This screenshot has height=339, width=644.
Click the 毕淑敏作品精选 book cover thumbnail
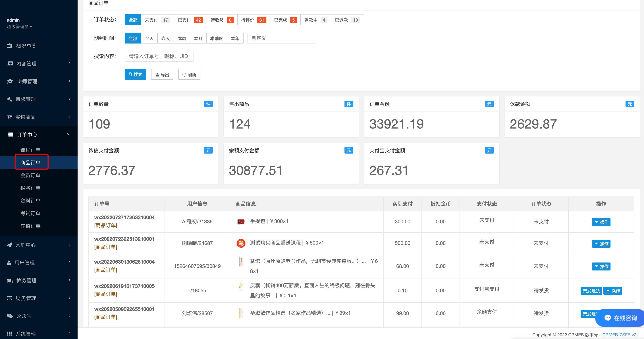241,313
